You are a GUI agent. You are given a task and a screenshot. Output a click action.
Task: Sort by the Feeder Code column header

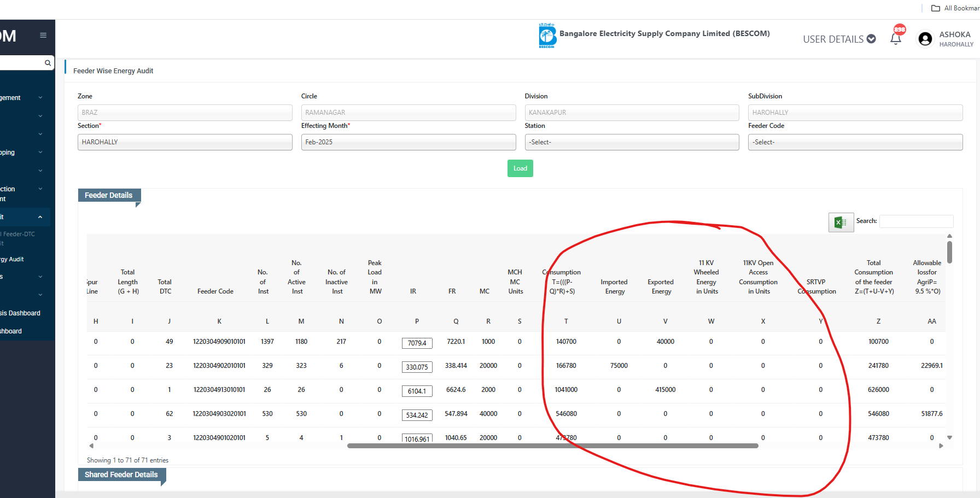tap(215, 291)
